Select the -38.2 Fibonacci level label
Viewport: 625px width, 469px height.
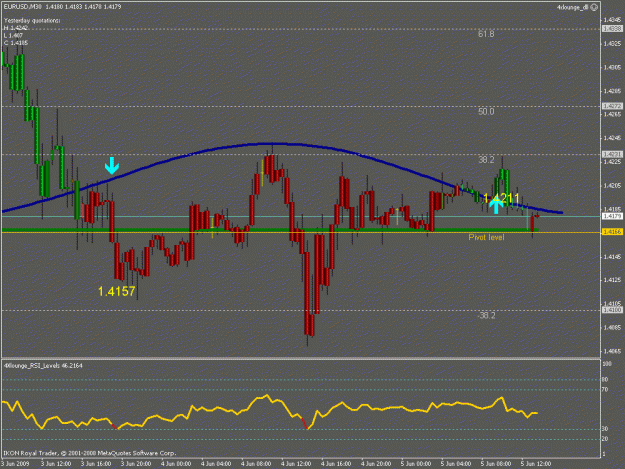(487, 316)
